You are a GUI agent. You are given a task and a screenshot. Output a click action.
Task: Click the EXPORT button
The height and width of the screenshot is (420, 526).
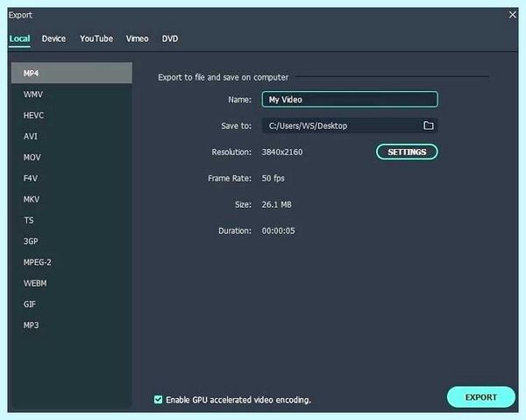tap(480, 397)
